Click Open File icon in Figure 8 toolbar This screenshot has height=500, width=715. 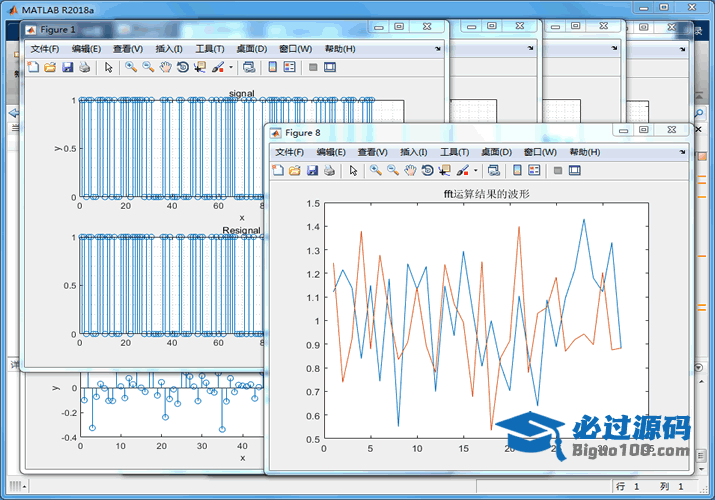point(295,170)
